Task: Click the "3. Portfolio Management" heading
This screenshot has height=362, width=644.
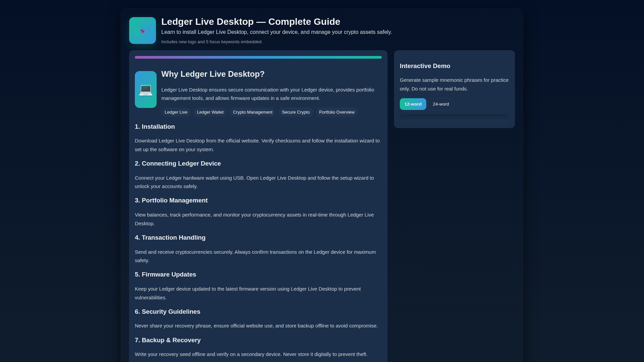Action: 171,200
